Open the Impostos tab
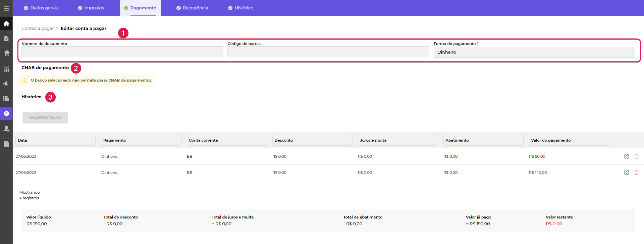The image size is (644, 244). (x=91, y=8)
